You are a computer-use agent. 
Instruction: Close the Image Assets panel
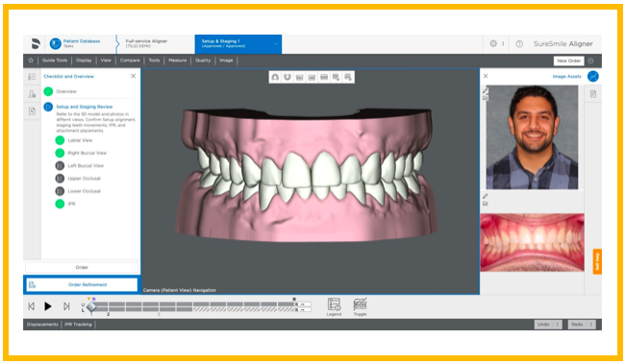click(x=486, y=76)
